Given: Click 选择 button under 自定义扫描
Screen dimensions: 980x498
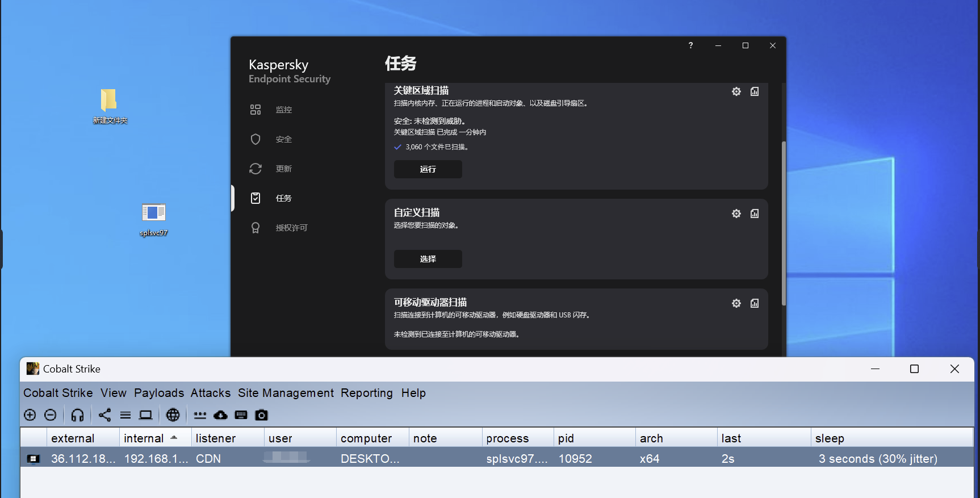Looking at the screenshot, I should click(428, 259).
